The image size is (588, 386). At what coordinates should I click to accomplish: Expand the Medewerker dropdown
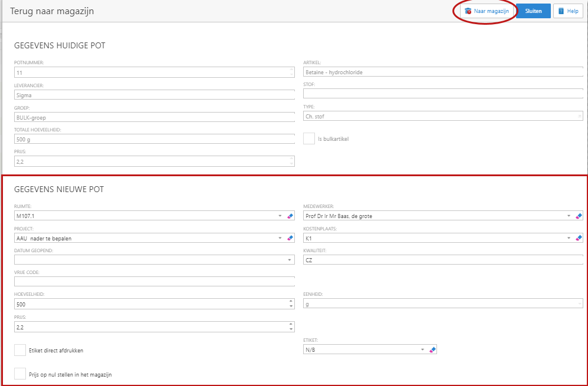(569, 216)
